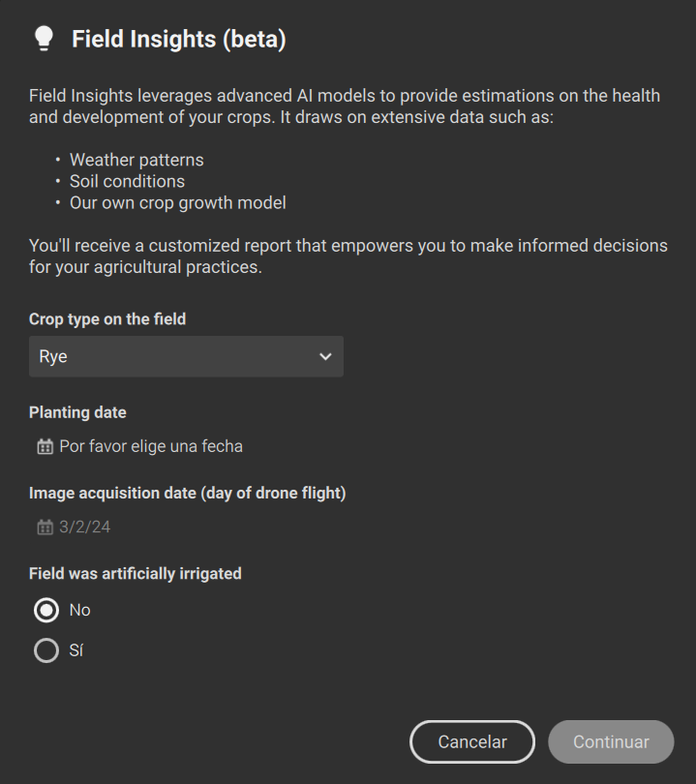Click the chevron on the Rye selector

coord(325,356)
